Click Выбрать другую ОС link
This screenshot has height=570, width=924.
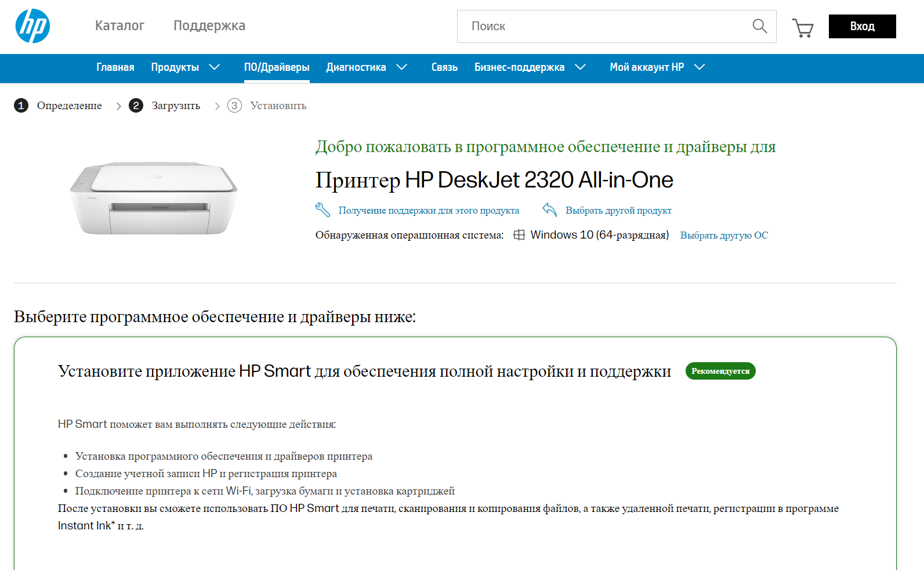[724, 235]
